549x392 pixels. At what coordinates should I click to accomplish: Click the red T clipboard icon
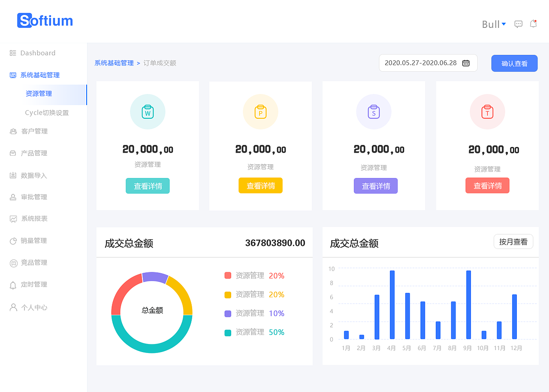point(487,112)
